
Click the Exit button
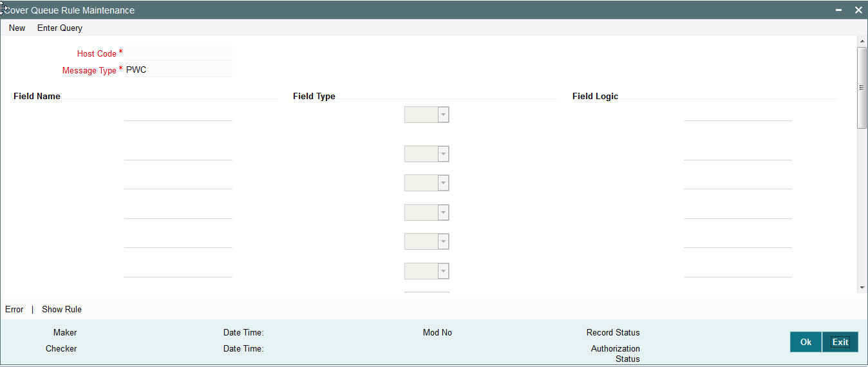coord(840,342)
